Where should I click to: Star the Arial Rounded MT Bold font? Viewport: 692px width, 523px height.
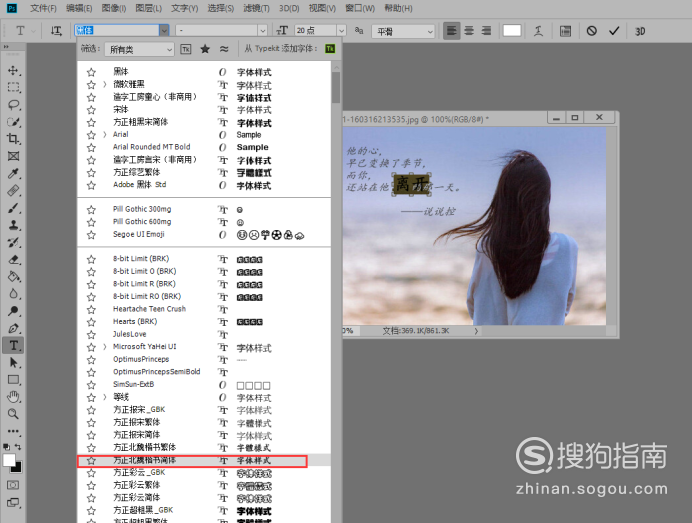click(x=91, y=147)
